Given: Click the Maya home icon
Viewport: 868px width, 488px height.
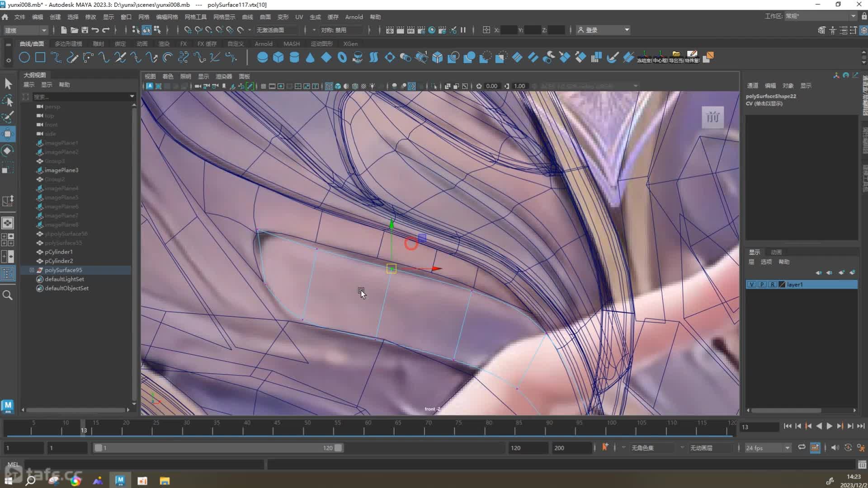Looking at the screenshot, I should point(5,17).
